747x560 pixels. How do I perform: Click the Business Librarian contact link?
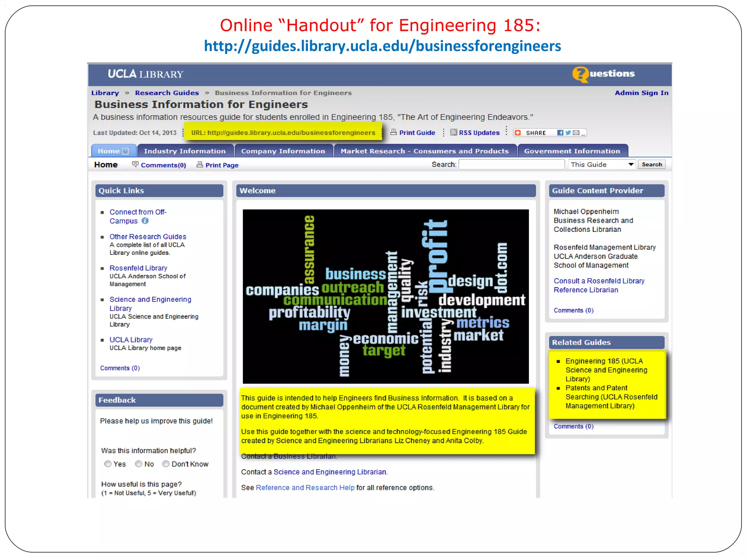305,456
